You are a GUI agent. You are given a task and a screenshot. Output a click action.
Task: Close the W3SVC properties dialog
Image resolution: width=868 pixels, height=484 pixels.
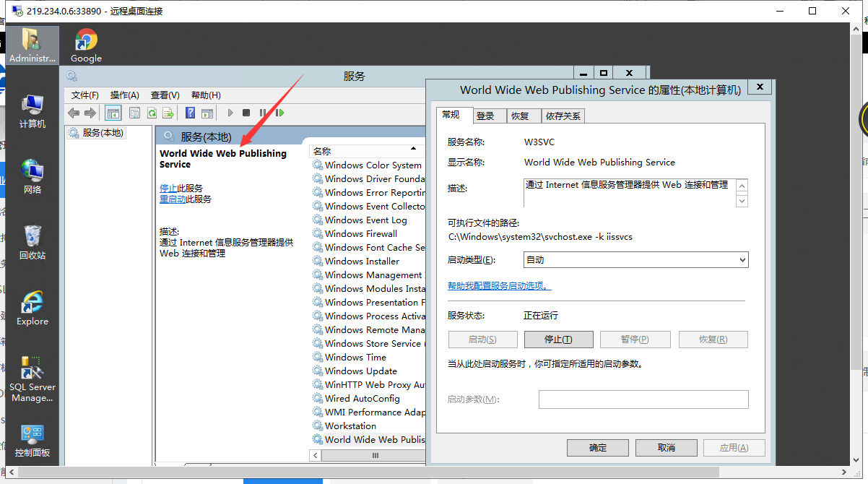(x=759, y=87)
